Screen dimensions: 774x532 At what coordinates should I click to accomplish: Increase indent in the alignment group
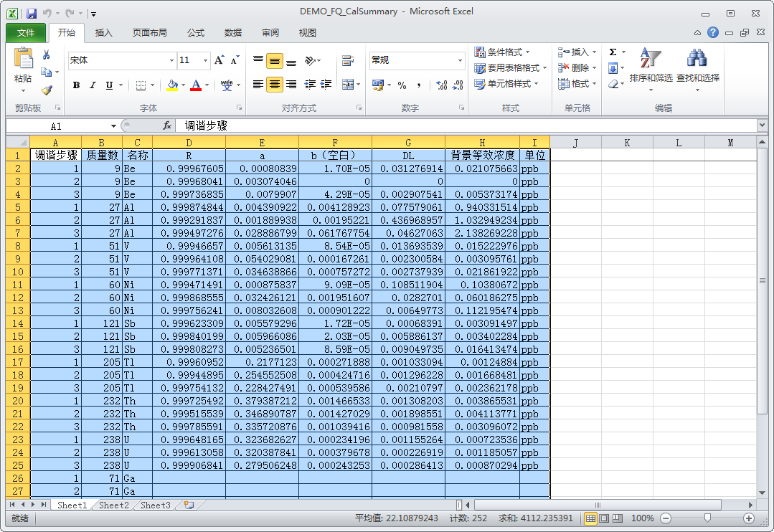click(326, 85)
